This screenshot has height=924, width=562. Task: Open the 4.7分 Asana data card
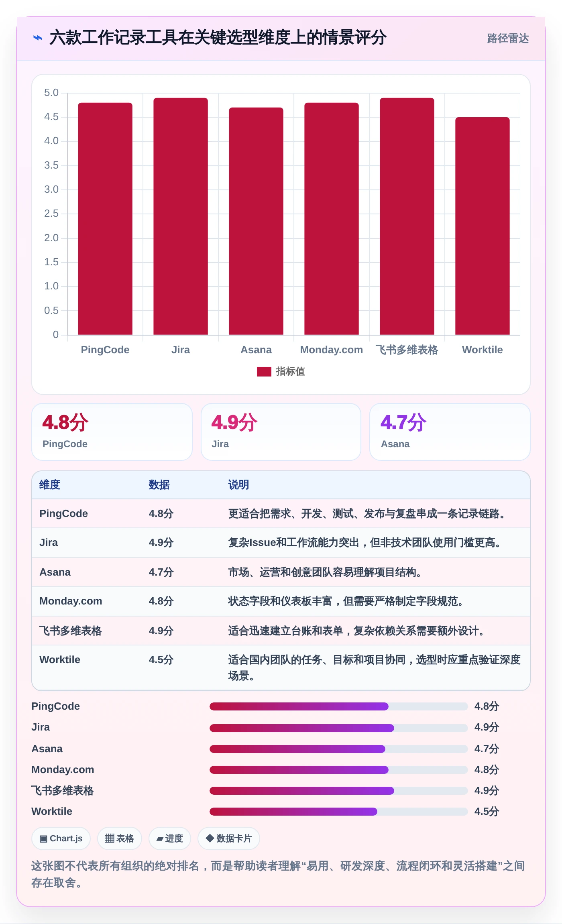click(x=450, y=432)
